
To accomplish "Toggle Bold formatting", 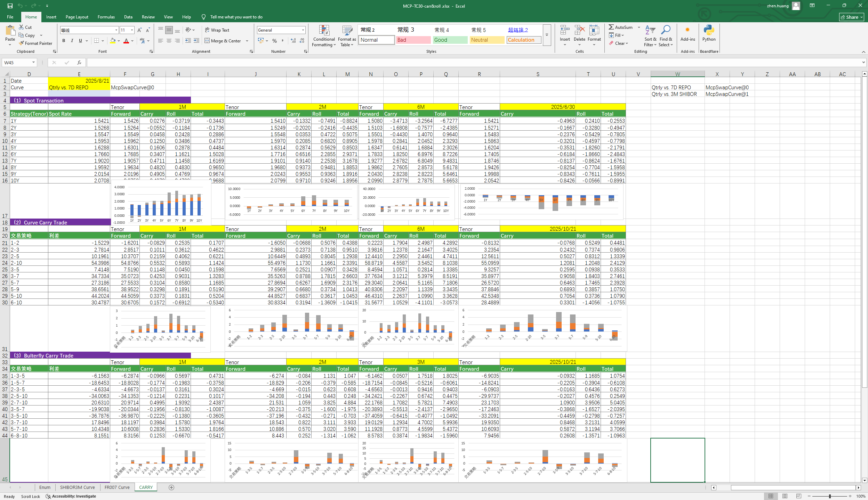I will coord(64,41).
